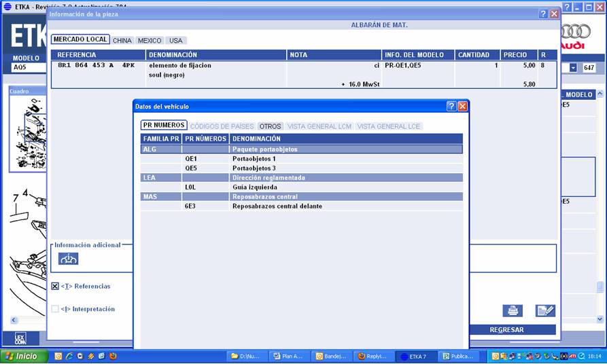Viewport: 607px width, 364px height.
Task: Toggle the <I> Interpretación checkbox
Action: (x=55, y=309)
